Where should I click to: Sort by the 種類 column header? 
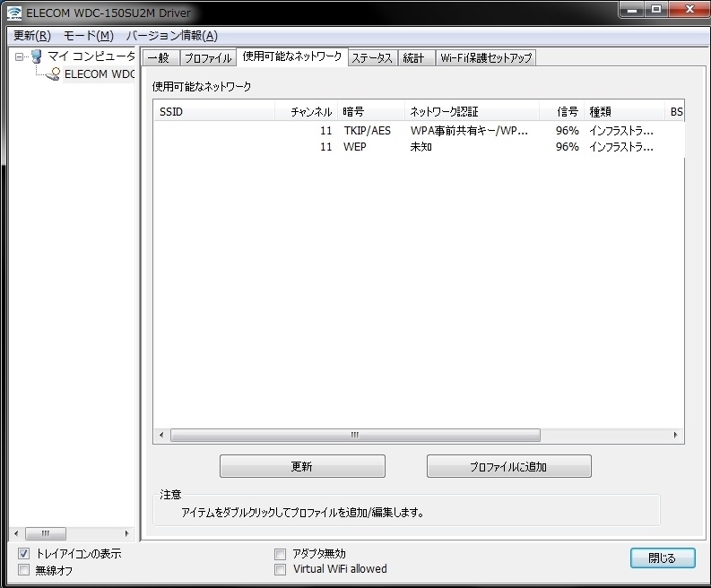coord(624,111)
